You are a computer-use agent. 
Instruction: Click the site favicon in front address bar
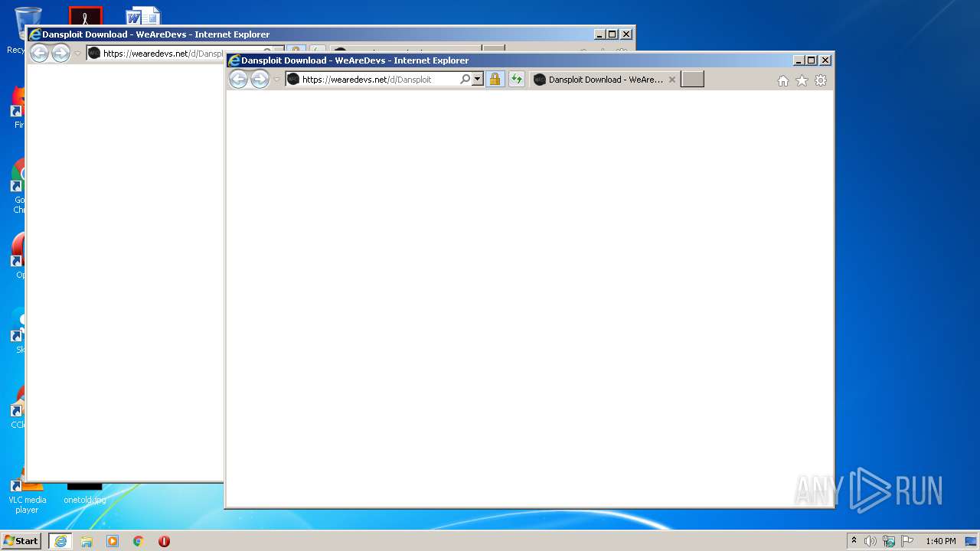tap(293, 80)
